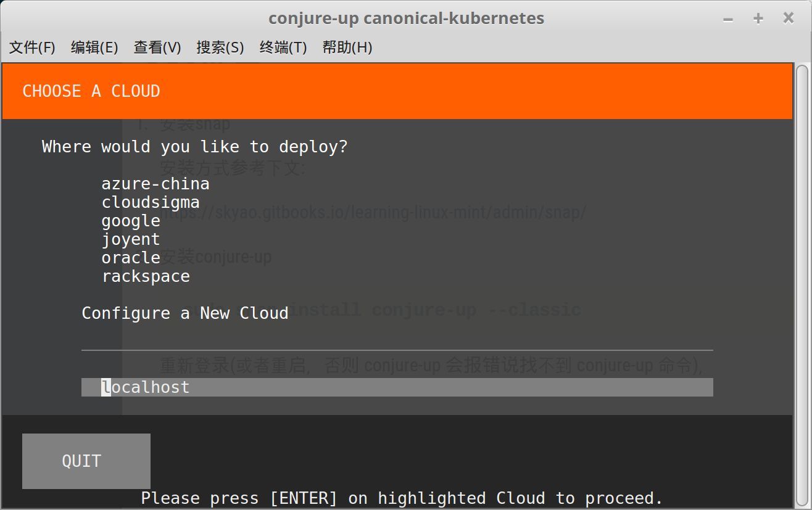The height and width of the screenshot is (510, 812).
Task: Open the 搜索(S) menu
Action: pyautogui.click(x=220, y=47)
